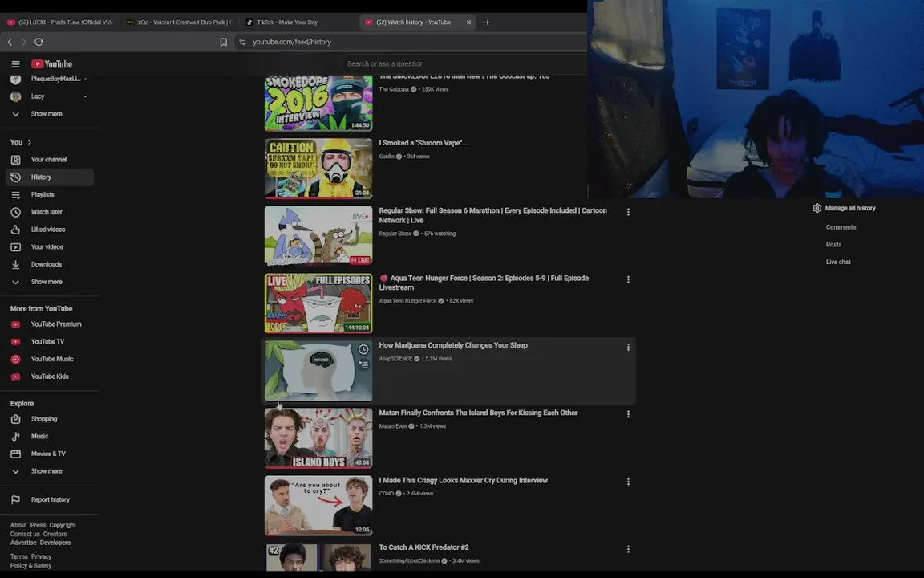The height and width of the screenshot is (578, 924).
Task: Open YouTube TV link
Action: coord(50,341)
